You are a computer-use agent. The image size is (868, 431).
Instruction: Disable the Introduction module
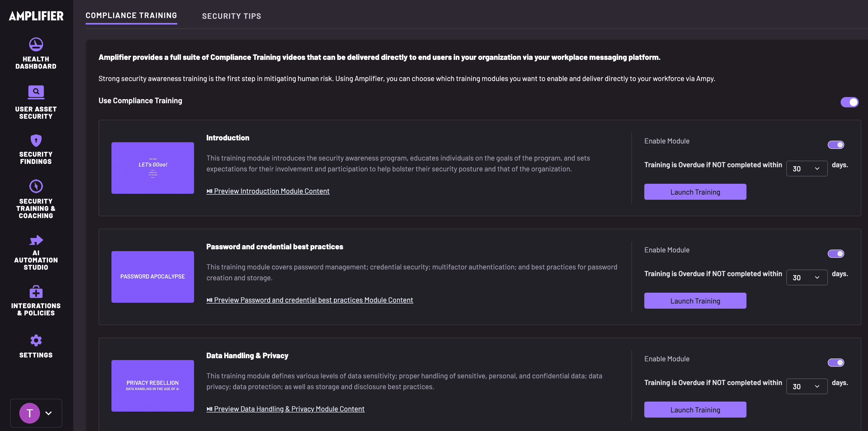pyautogui.click(x=836, y=145)
